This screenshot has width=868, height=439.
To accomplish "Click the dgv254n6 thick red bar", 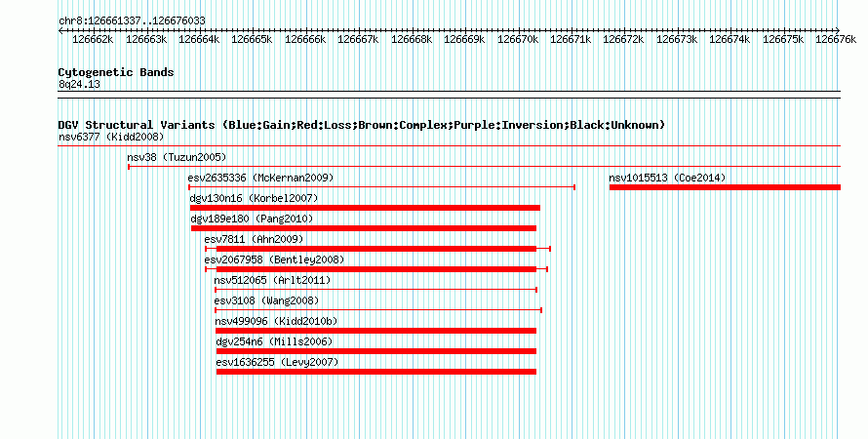I will pos(376,351).
